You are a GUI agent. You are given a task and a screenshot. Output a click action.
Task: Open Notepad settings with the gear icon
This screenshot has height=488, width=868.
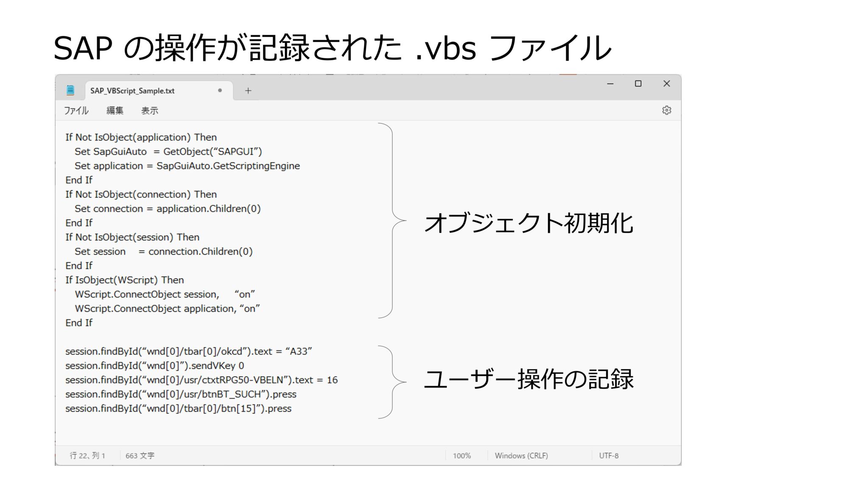667,111
